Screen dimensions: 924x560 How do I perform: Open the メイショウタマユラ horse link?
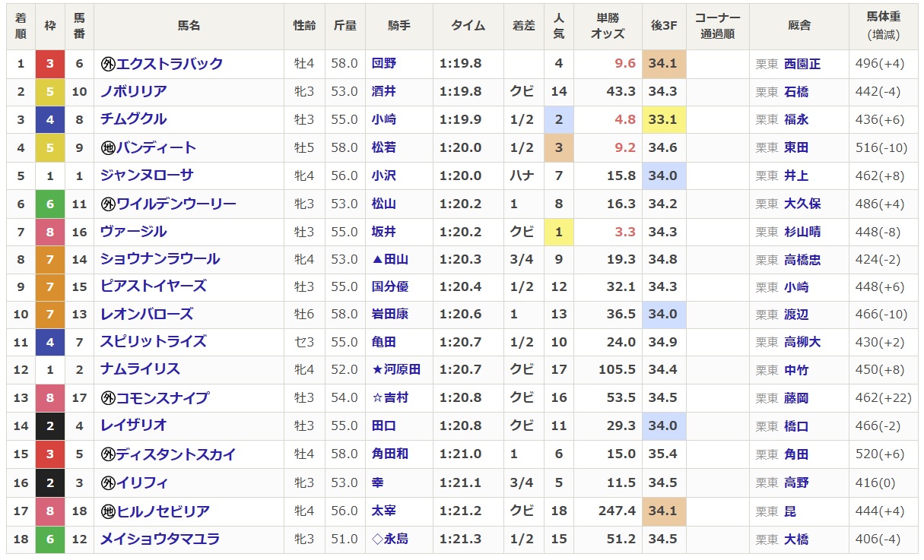pos(160,539)
